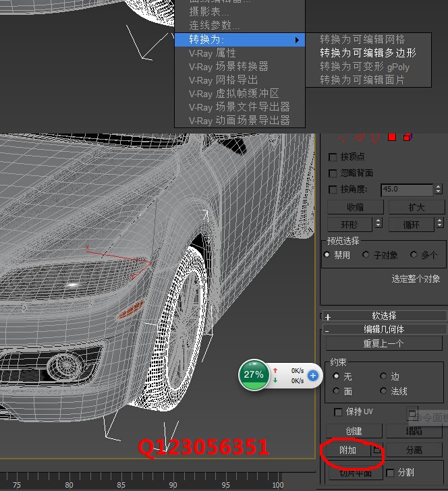Screen dimensions: 448x491
Task: Click spinner beside 环形 button
Action: click(x=378, y=223)
